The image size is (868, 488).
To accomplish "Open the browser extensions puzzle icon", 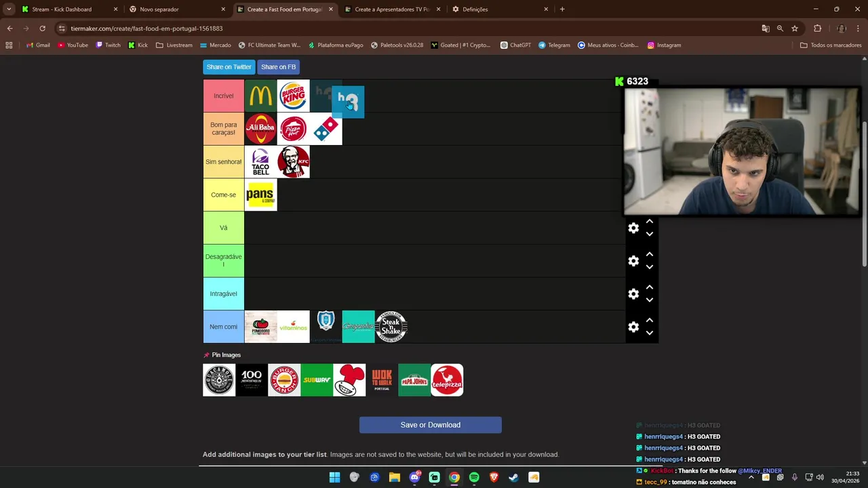I will [817, 28].
